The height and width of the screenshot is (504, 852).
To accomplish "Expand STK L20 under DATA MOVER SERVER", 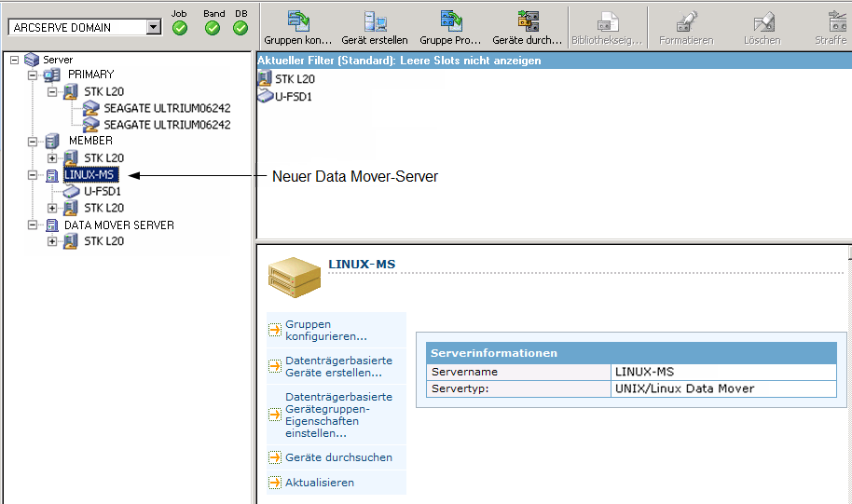I will point(52,241).
